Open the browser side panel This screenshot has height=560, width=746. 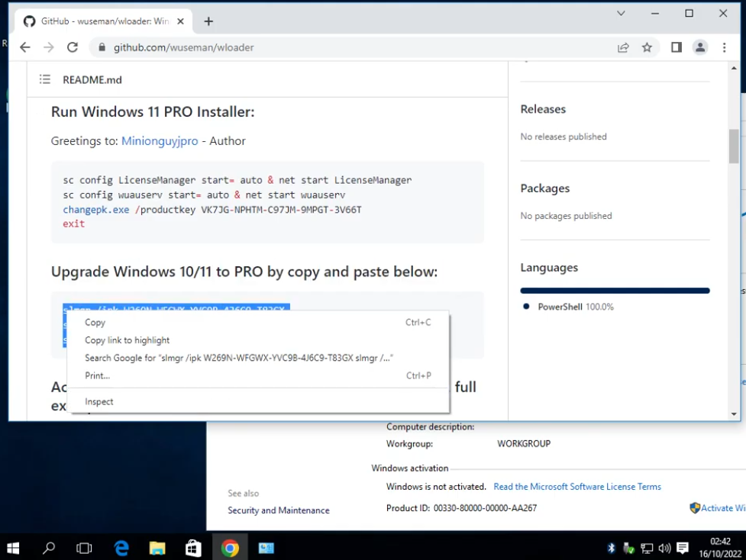click(x=676, y=47)
